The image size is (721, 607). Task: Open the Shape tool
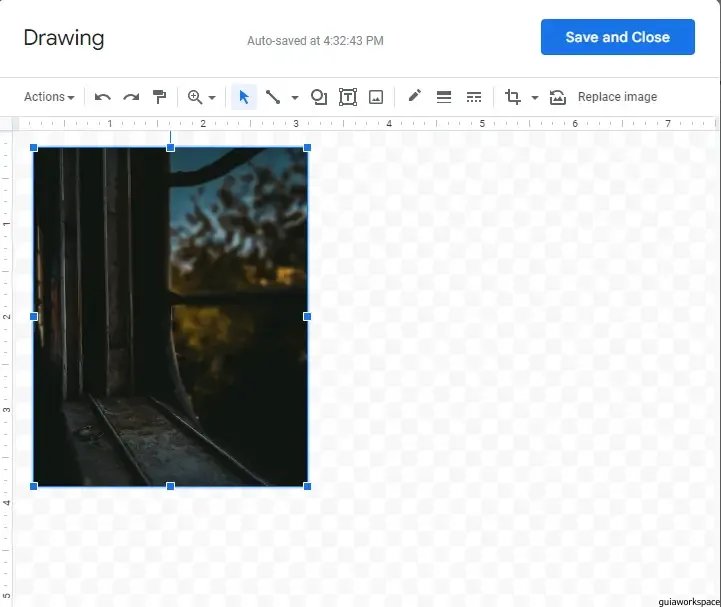click(319, 97)
